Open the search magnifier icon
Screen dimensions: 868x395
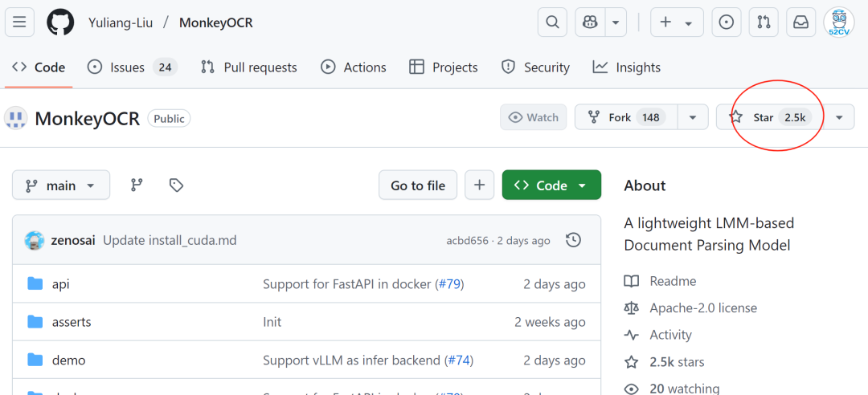pyautogui.click(x=552, y=22)
